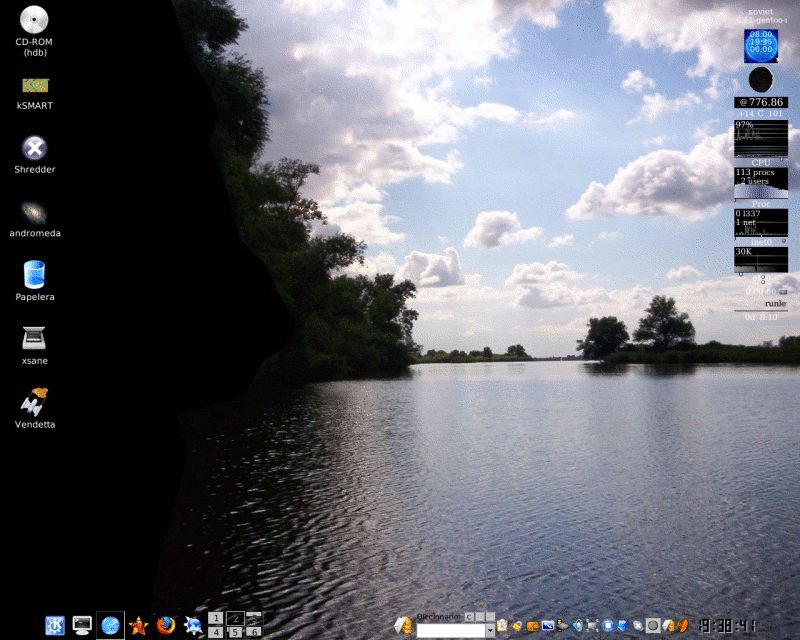The image size is (800, 640).
Task: Click the black moon phase in gkrellm
Action: click(x=761, y=80)
